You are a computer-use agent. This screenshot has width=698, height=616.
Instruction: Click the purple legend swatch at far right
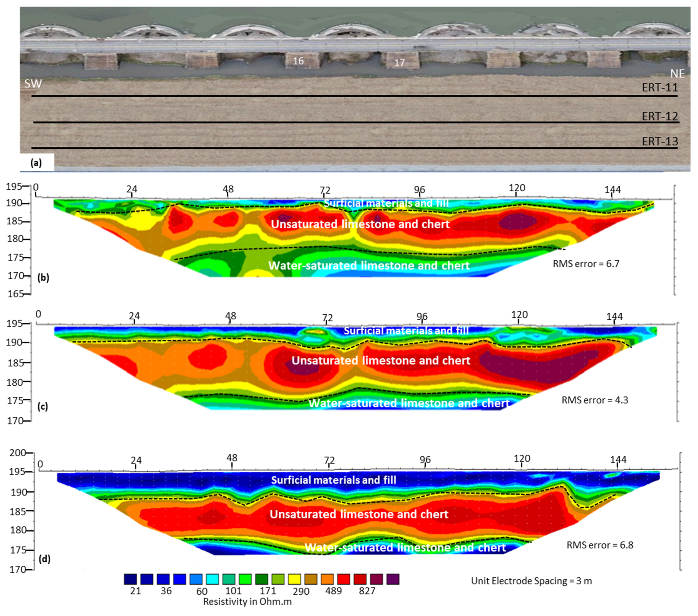pos(393,580)
